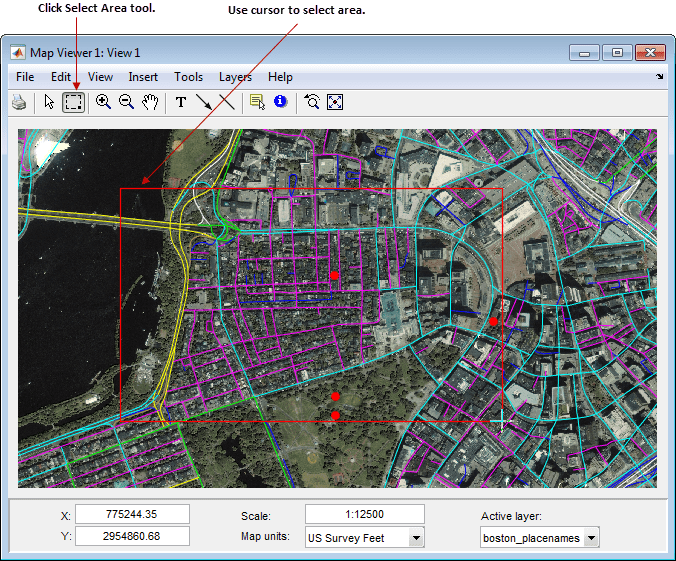Select the Insert Text tool
Image resolution: width=676 pixels, height=561 pixels.
tap(181, 102)
